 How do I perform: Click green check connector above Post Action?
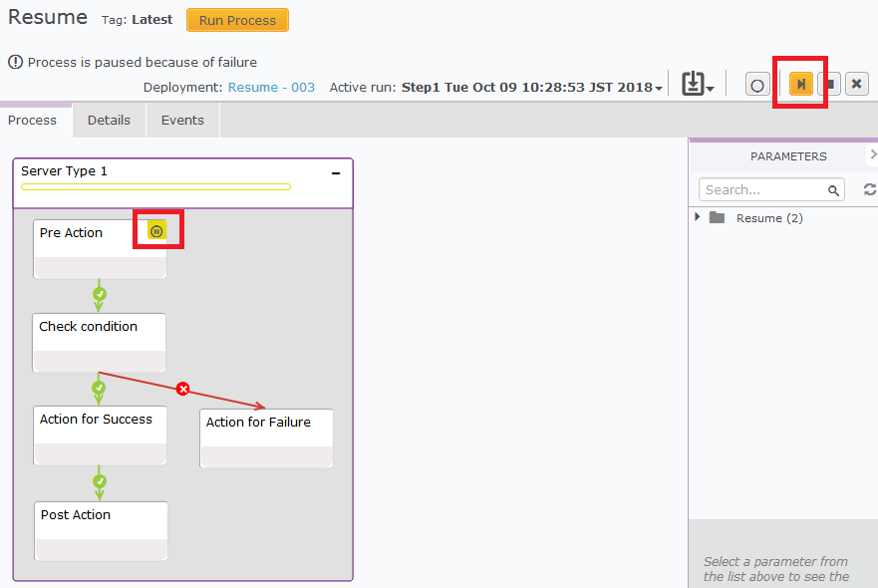[99, 481]
